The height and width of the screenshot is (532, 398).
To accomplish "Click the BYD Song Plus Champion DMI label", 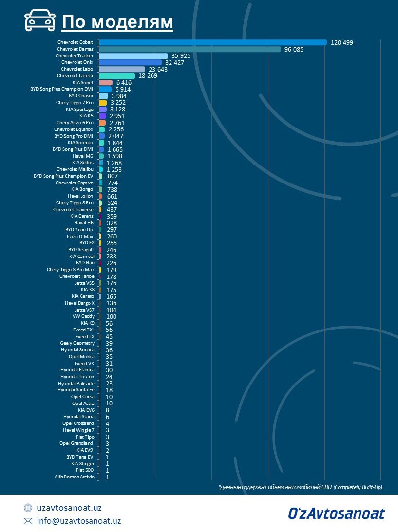I will [61, 89].
